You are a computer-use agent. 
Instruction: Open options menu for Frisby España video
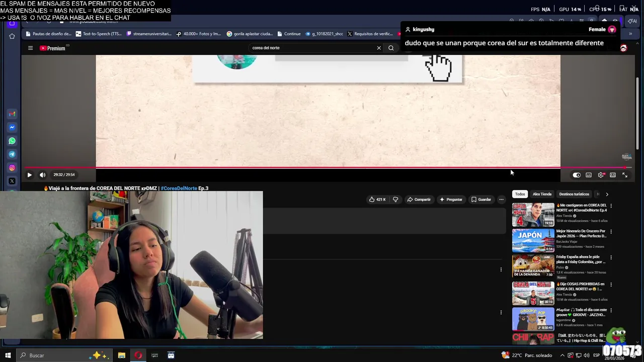point(611,257)
